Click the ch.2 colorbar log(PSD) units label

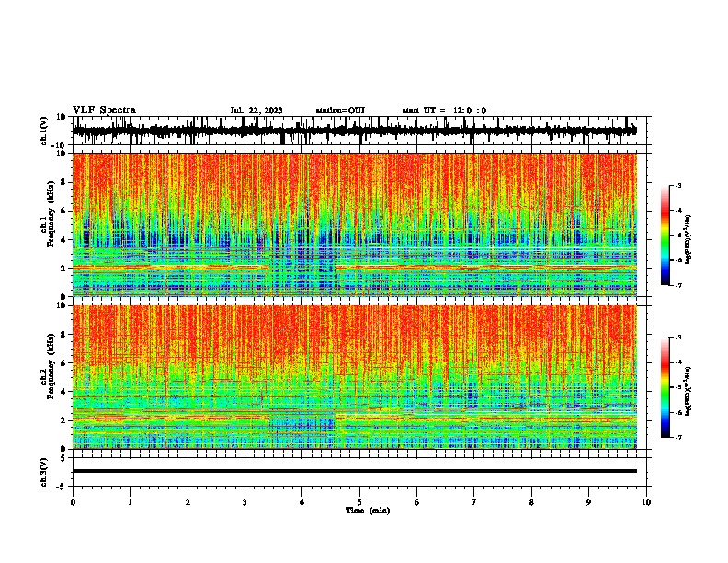coord(688,392)
